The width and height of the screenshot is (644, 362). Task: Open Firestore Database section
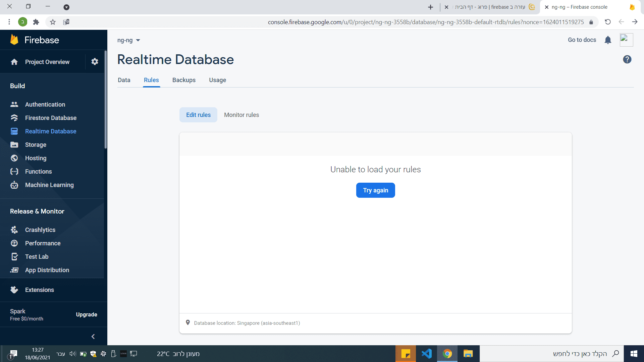(51, 118)
